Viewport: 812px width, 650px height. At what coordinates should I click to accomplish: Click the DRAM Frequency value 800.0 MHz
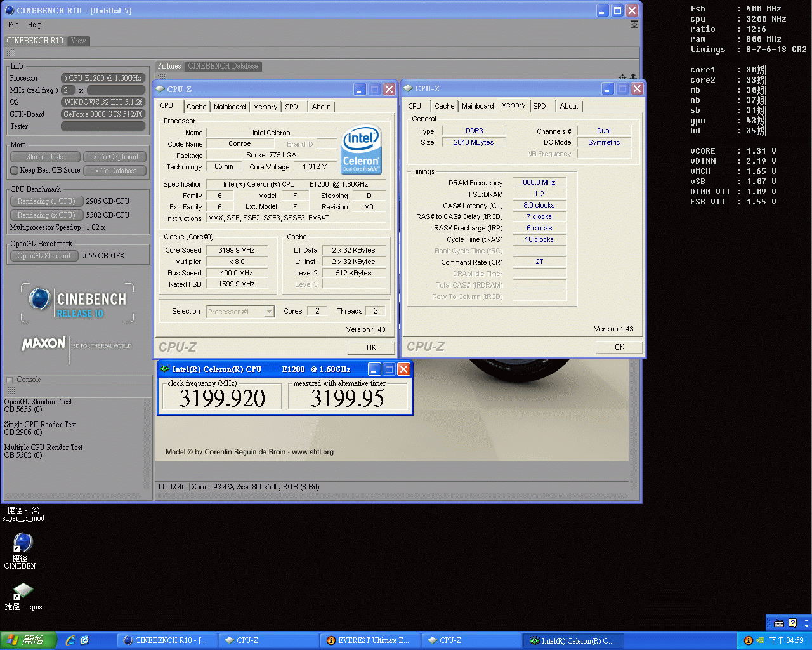(539, 182)
